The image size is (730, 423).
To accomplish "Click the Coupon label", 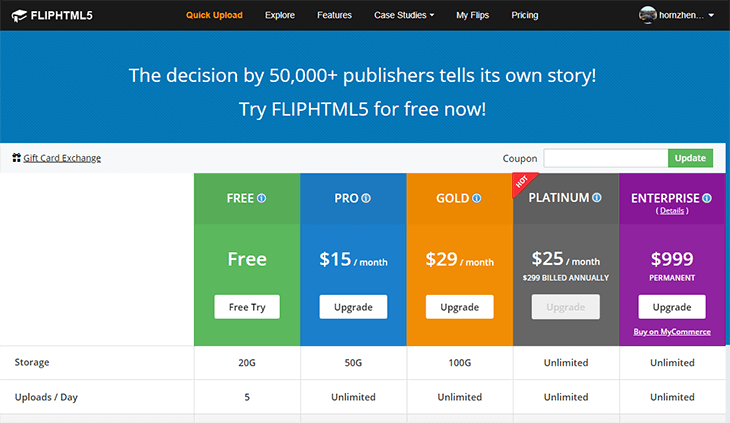I will click(x=520, y=159).
